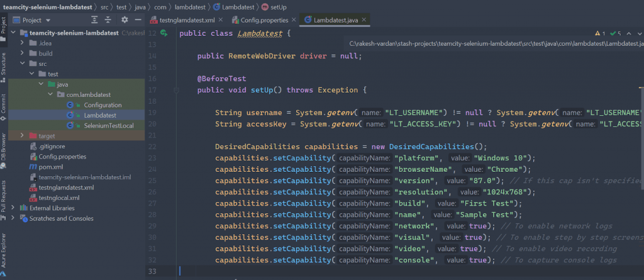Viewport: 644px width, 280px height.
Task: Switch to the testnglamdatest.xml tab
Action: pos(187,20)
